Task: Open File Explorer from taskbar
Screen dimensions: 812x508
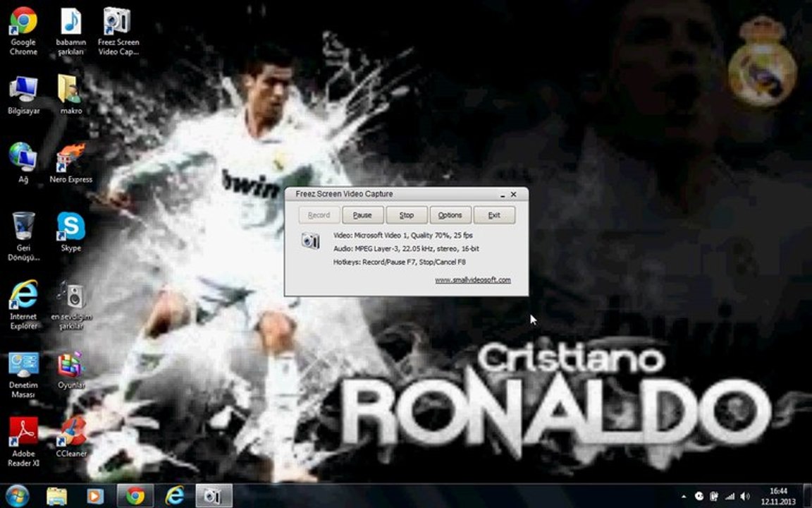Action: click(56, 496)
